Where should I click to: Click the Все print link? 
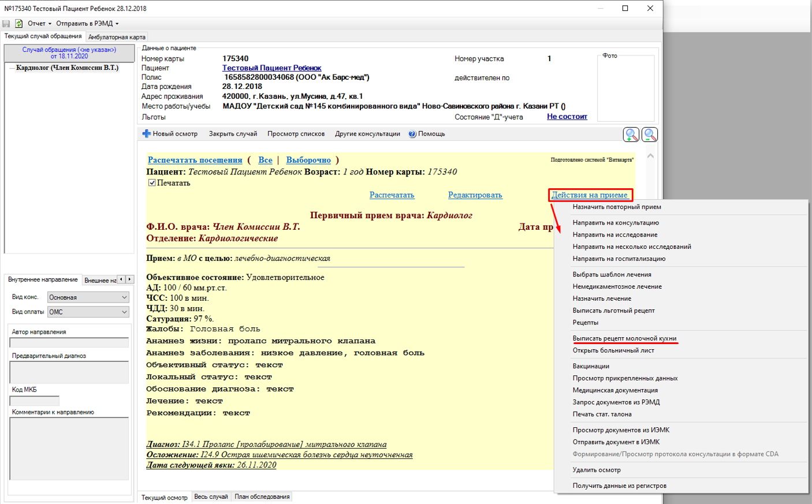click(265, 160)
